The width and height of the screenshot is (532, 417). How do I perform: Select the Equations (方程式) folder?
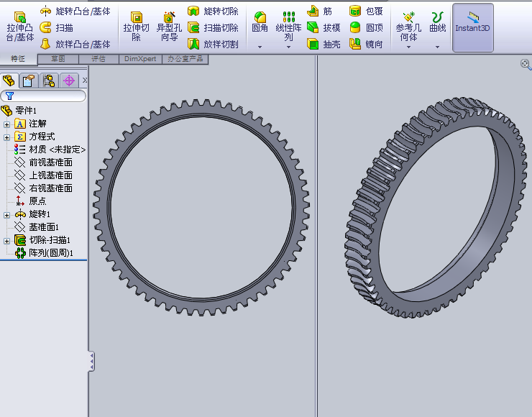click(35, 137)
